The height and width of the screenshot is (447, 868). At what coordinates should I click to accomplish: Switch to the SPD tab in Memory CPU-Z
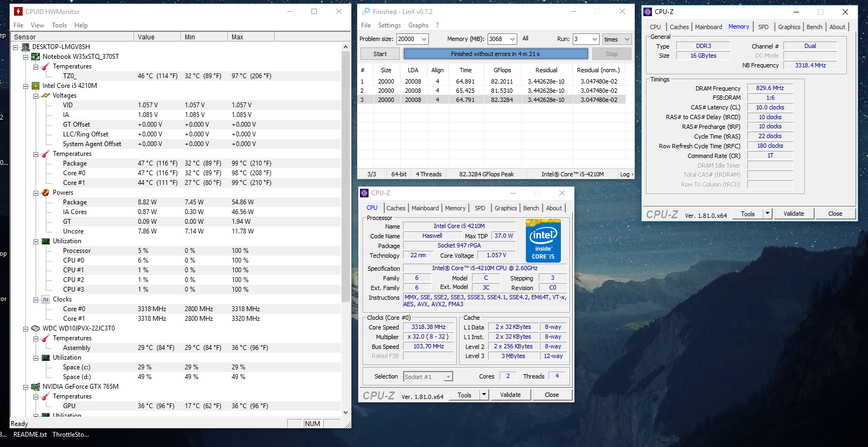click(763, 27)
